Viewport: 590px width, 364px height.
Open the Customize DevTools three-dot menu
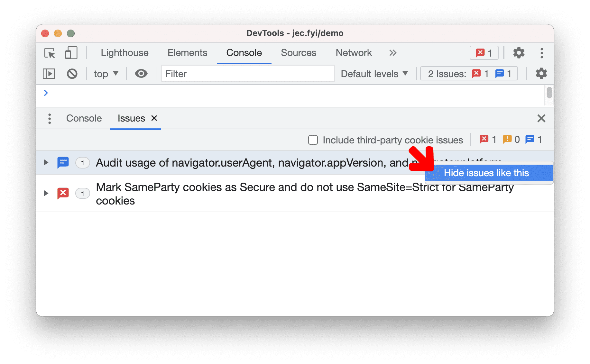[x=542, y=53]
